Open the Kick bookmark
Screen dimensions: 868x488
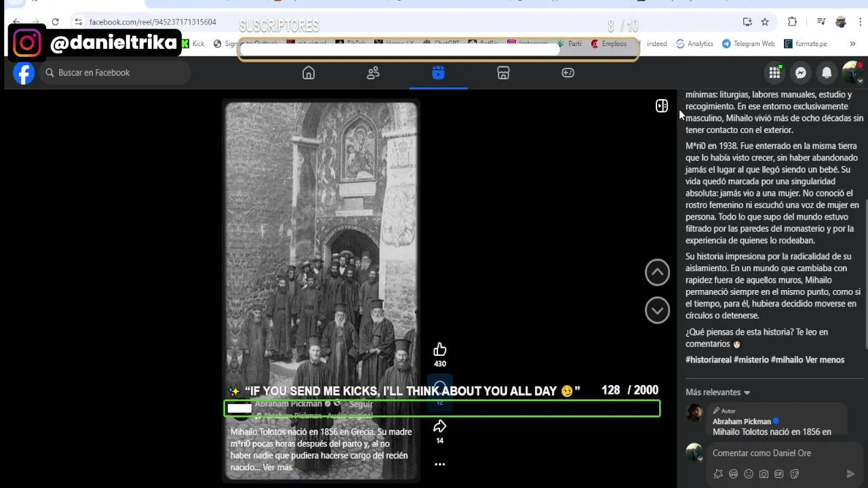[193, 43]
